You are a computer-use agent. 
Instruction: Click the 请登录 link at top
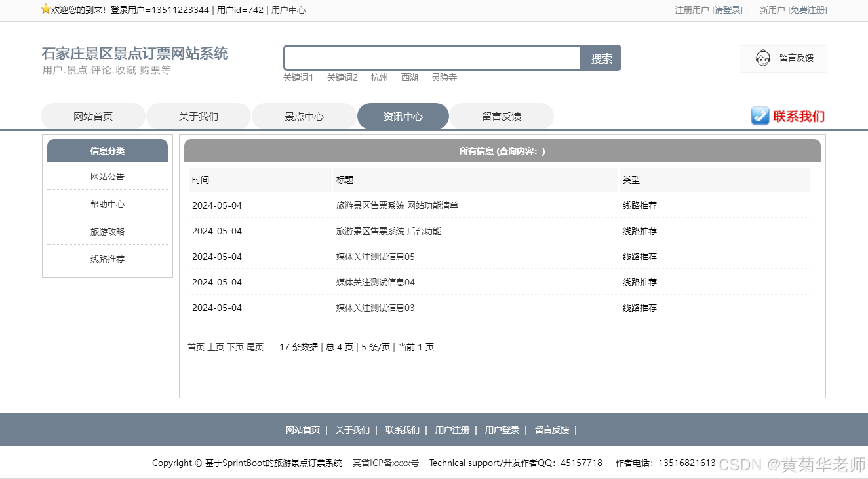(728, 10)
